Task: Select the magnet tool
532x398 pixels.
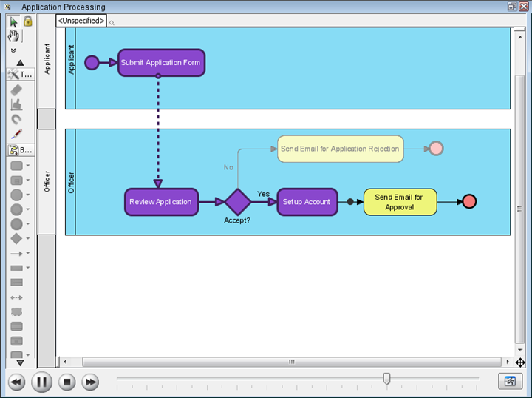Action: click(x=16, y=120)
